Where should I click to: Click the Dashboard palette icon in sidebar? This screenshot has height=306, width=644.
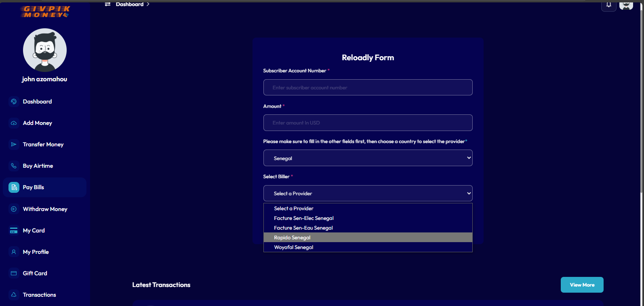pyautogui.click(x=14, y=101)
